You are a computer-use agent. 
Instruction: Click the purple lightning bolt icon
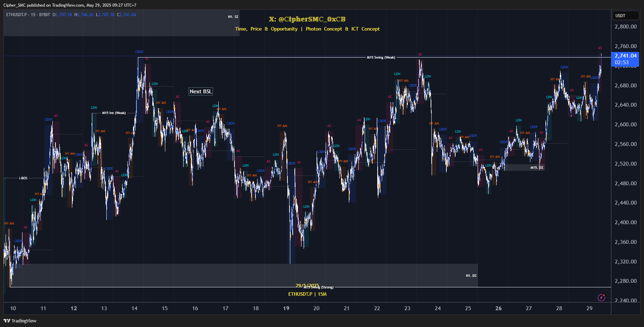601,298
